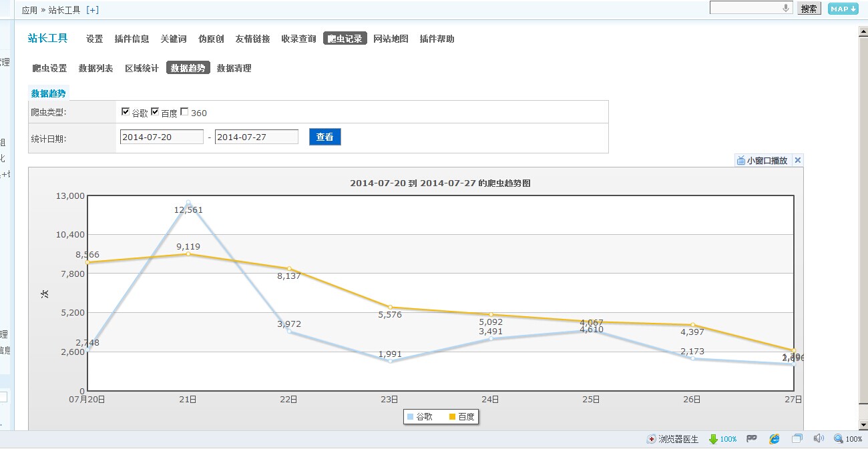868x449 pixels.
Task: Open the 插件信息 menu item
Action: [132, 39]
